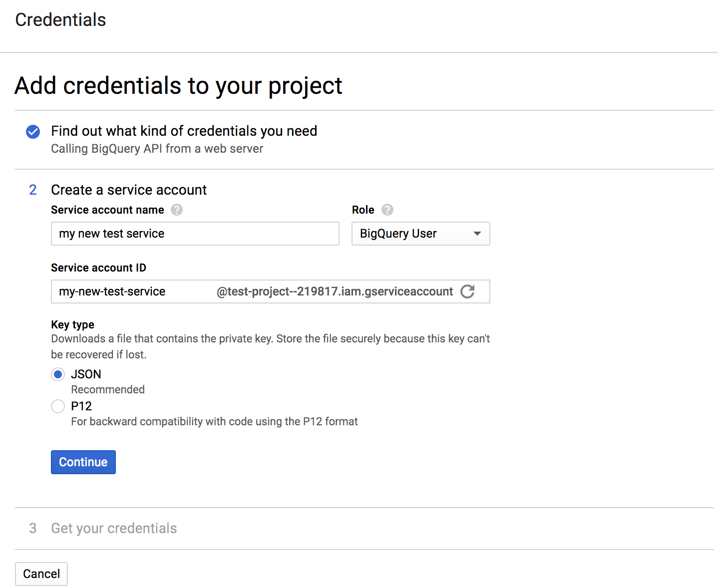
Task: Open the Role dropdown showing BigQuery User
Action: (420, 234)
